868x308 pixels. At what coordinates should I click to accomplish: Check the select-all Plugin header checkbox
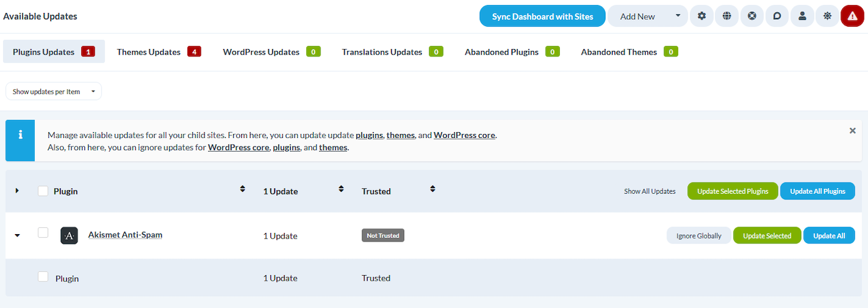pos(43,191)
